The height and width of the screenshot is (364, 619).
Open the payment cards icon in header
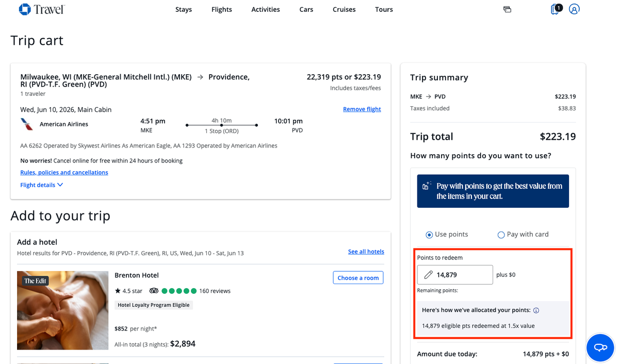tap(507, 9)
